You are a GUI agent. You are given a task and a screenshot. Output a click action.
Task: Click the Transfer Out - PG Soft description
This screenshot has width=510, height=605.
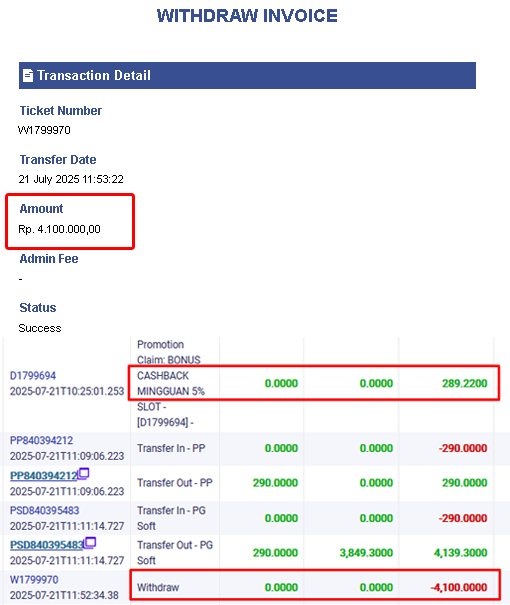pyautogui.click(x=175, y=553)
